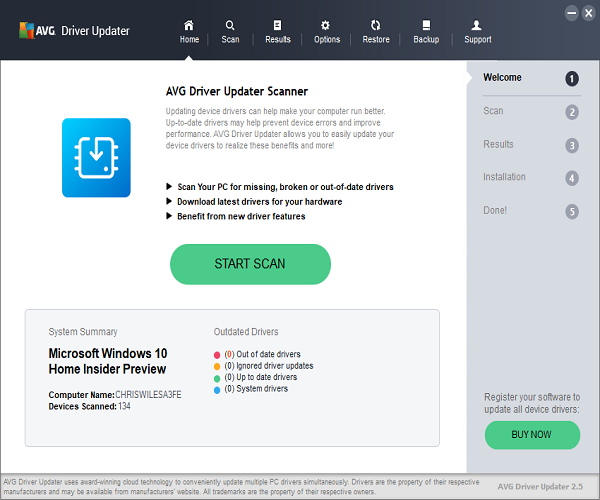This screenshot has width=600, height=500.
Task: Click 'AVG Driver Updater Scanner' heading
Action: [x=236, y=91]
